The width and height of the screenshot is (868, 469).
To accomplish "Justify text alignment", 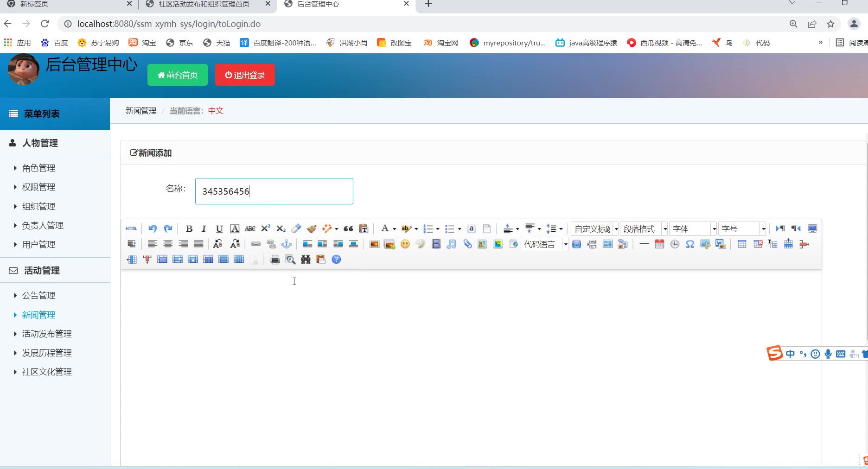I will pyautogui.click(x=199, y=244).
